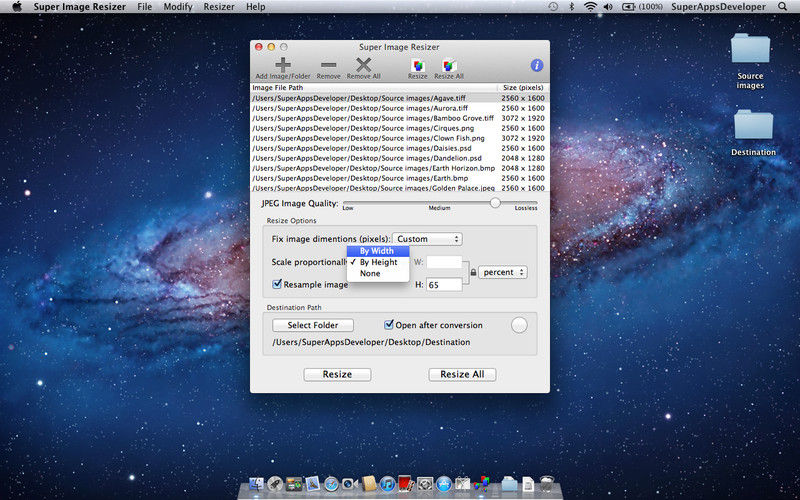
Task: Open Photo Booth from the Dock
Action: (x=407, y=484)
